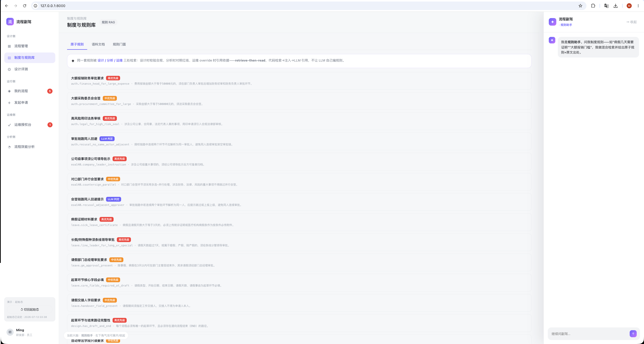Open the 公司级事项须公司领导批示 rule card
The width and height of the screenshot is (644, 344).
pos(299,161)
